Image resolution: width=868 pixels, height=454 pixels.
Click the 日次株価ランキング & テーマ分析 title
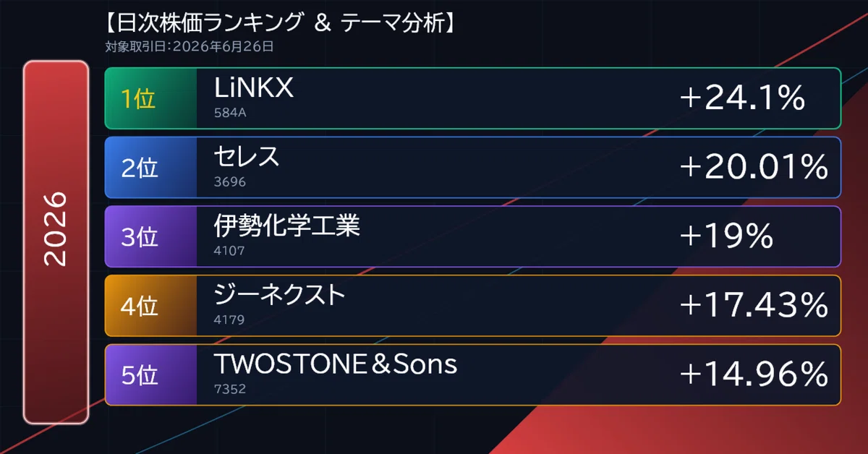279,23
